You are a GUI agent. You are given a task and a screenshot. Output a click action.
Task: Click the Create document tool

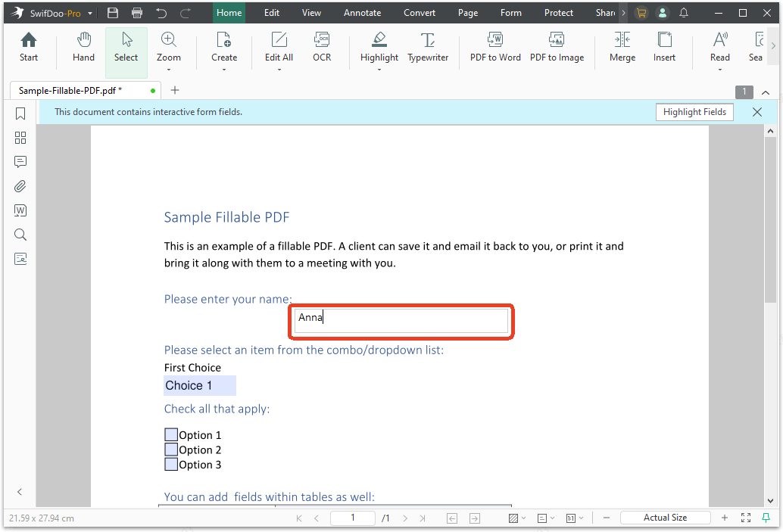coord(224,48)
